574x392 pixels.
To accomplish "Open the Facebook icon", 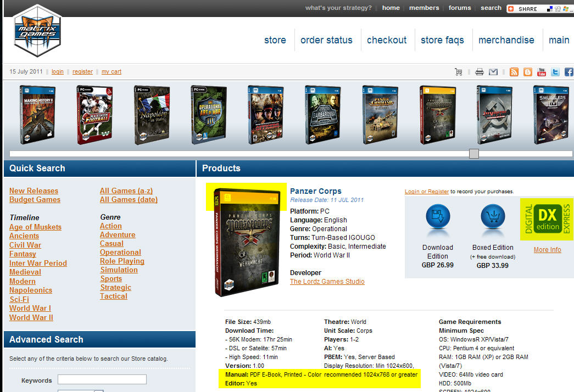I will pyautogui.click(x=569, y=72).
